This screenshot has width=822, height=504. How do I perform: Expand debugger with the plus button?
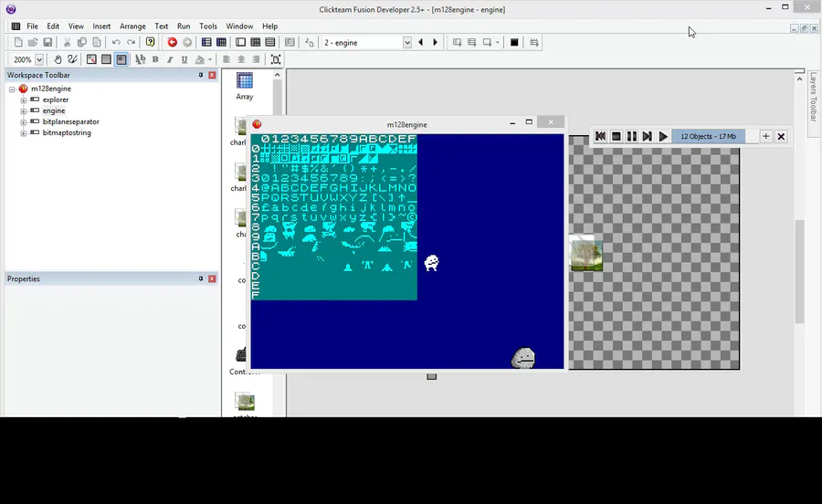tap(766, 136)
